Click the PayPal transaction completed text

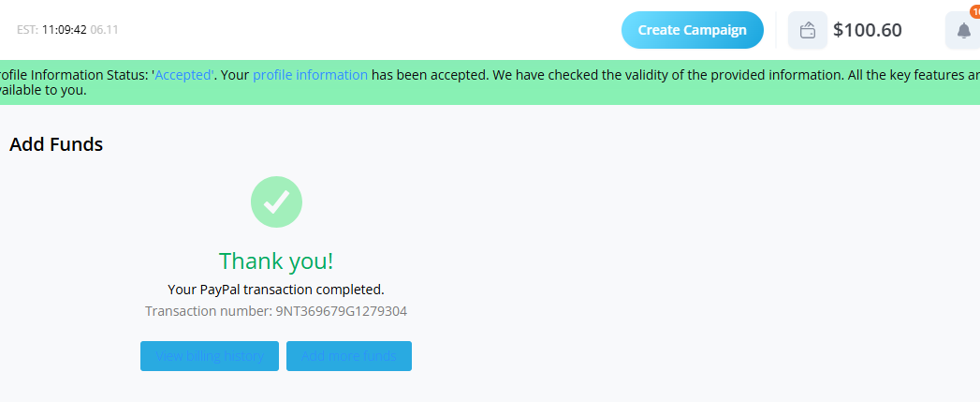276,290
